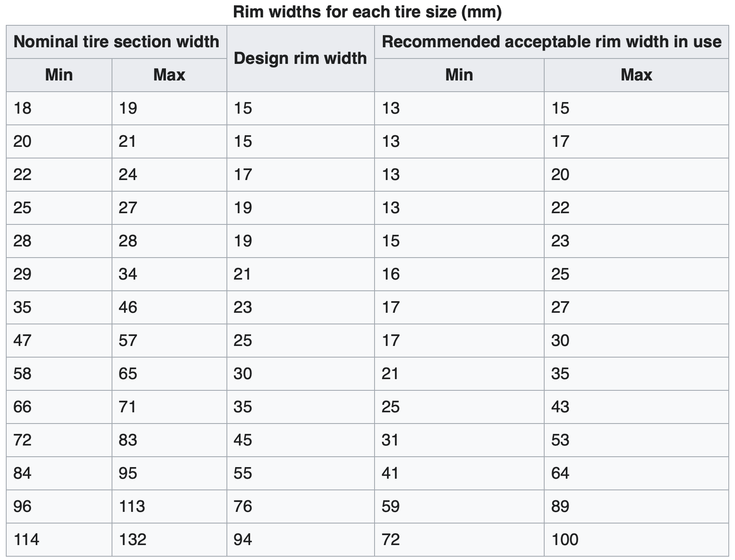Viewport: 735px width, 560px height.
Task: Click the Min subheader under Nominal tire section width
Action: click(59, 75)
